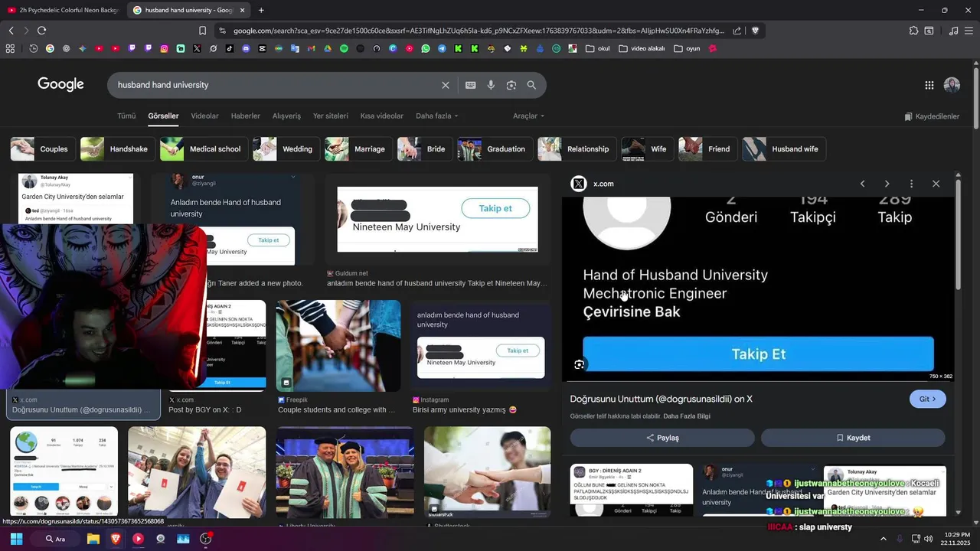Search inside image with Lens overlay icon

point(579,364)
